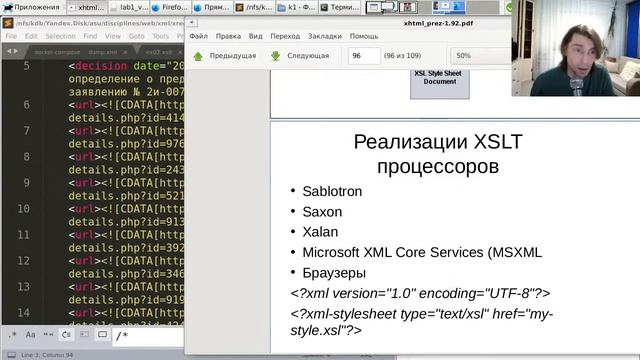Screen dimensions: 640x360
Task: Open Sublime Text Tools menu
Action: tap(160, 36)
